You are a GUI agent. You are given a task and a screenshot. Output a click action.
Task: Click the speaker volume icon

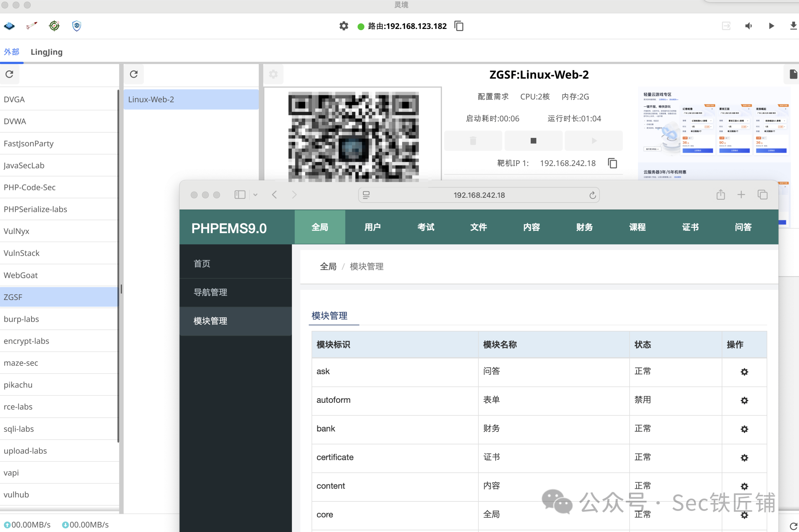tap(749, 26)
